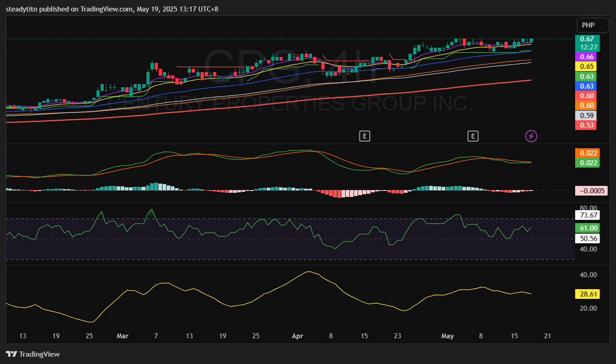Select the yellow 0.65 price label

(586, 66)
